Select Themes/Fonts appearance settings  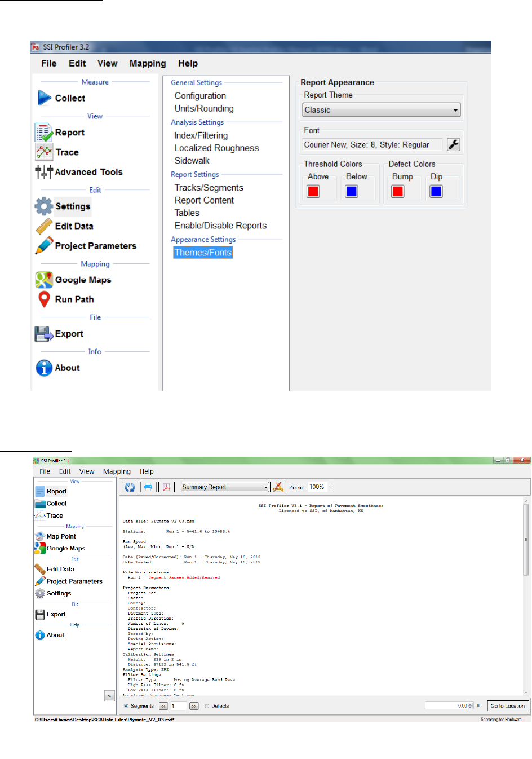click(203, 253)
